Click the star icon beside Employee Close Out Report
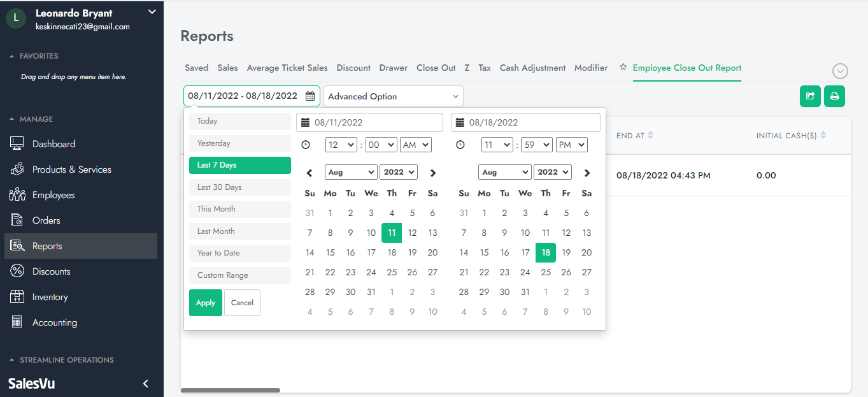This screenshot has width=868, height=397. pos(623,67)
